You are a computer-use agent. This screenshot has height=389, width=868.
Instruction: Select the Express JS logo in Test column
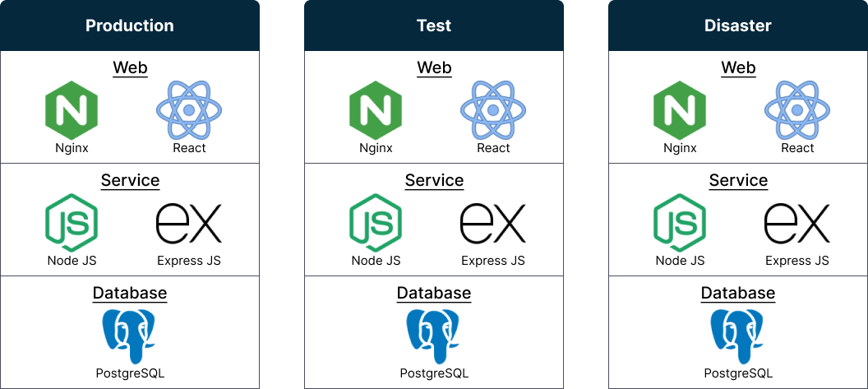click(493, 223)
